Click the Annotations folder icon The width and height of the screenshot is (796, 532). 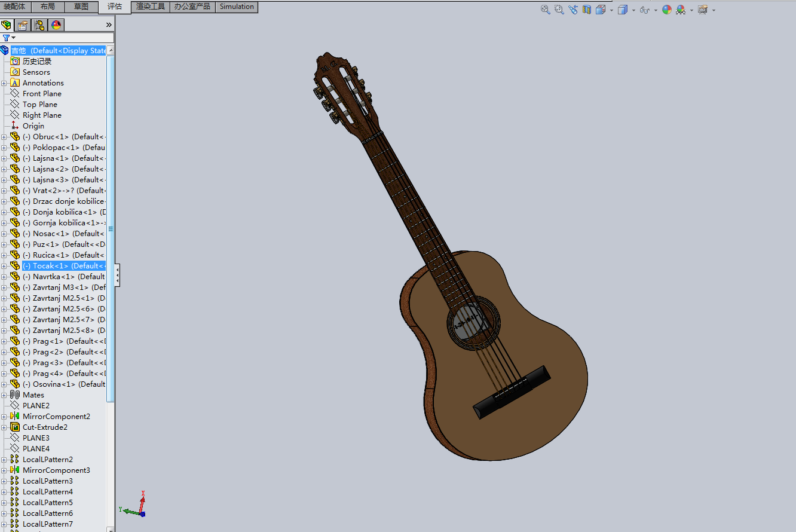[15, 83]
